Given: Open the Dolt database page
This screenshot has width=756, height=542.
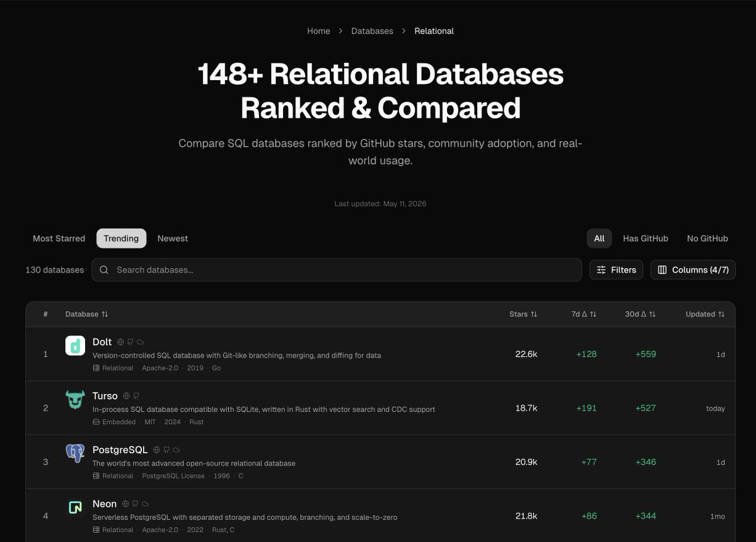Looking at the screenshot, I should [102, 342].
